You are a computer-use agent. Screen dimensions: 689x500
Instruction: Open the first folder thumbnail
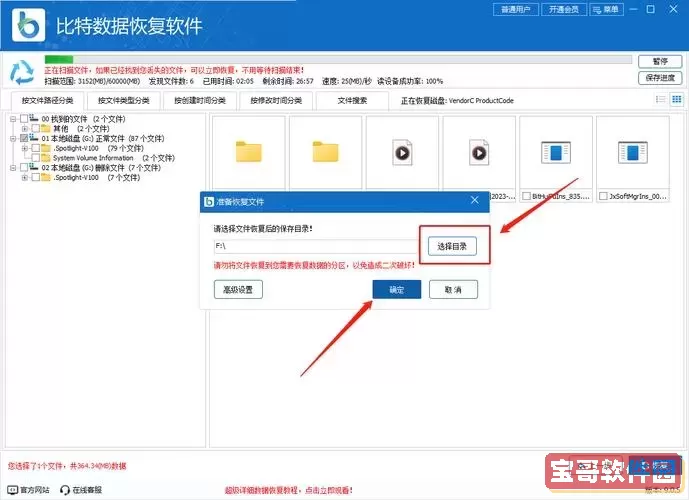[249, 152]
